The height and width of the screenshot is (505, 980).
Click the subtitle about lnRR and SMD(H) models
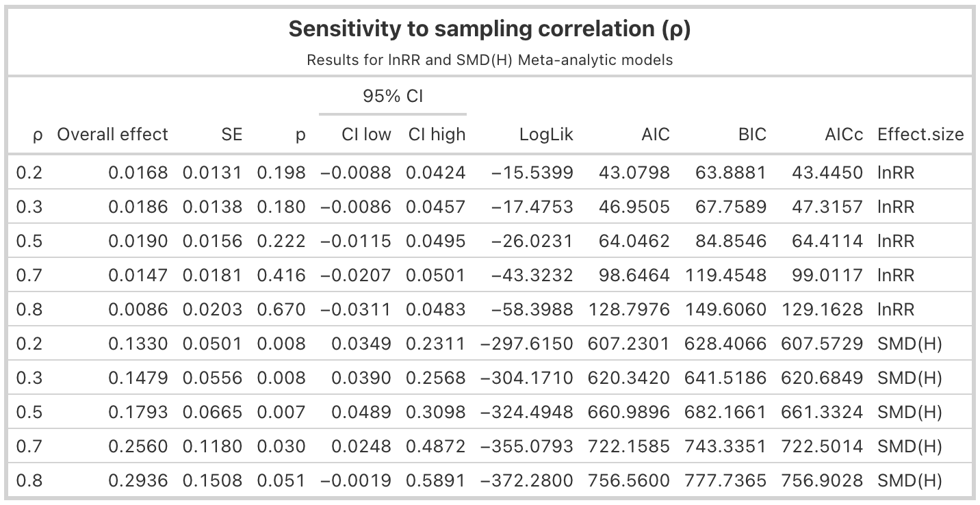[489, 60]
